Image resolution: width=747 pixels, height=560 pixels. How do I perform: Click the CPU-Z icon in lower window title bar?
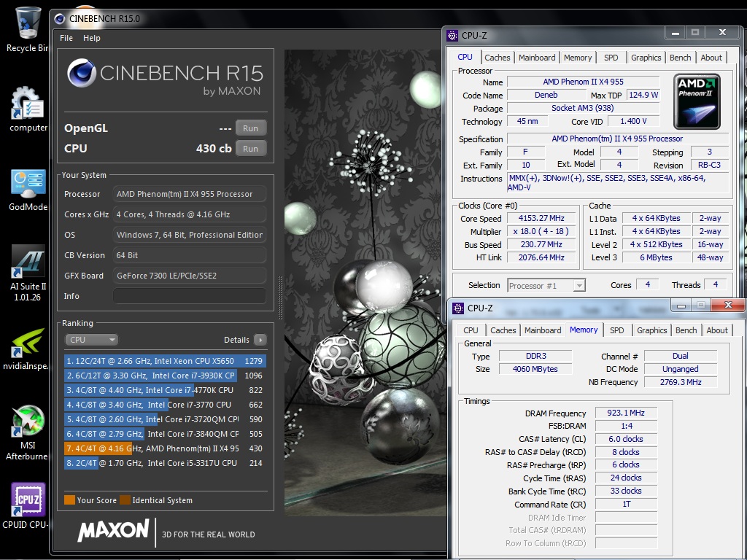pyautogui.click(x=458, y=308)
